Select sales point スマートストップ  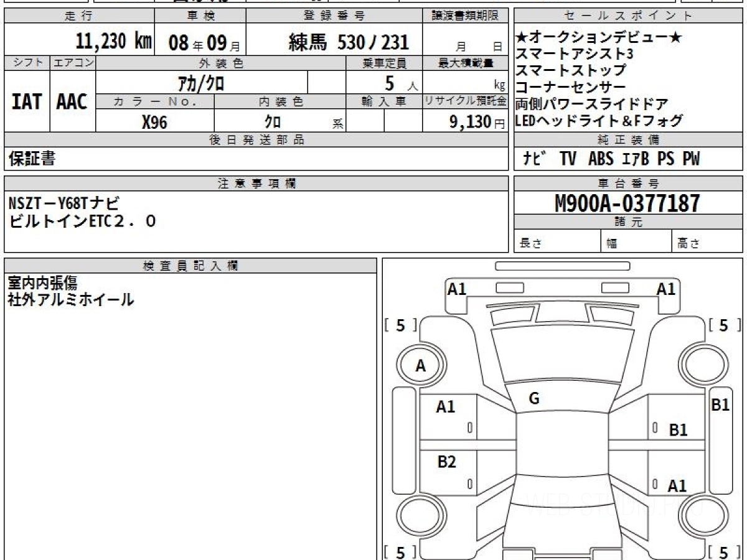click(x=571, y=70)
